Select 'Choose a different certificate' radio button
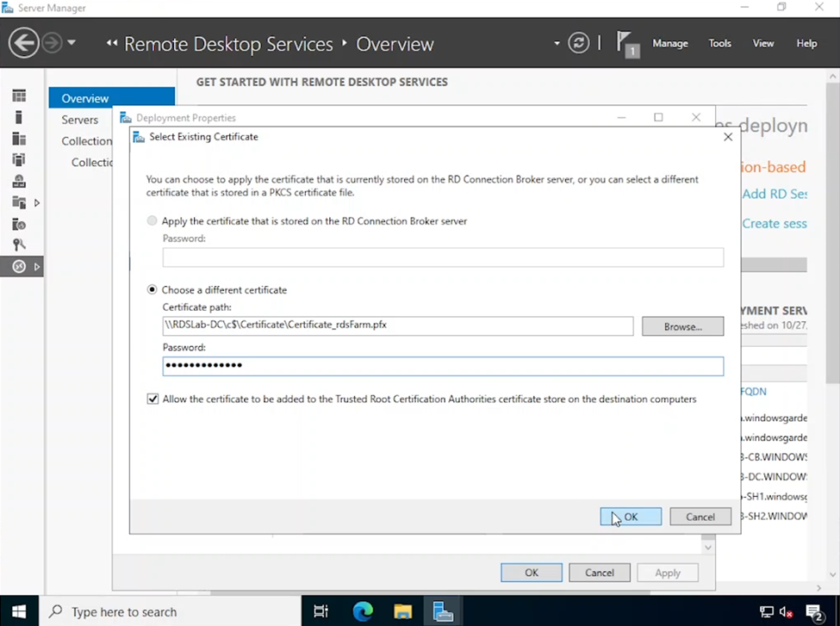The height and width of the screenshot is (626, 840). point(153,290)
